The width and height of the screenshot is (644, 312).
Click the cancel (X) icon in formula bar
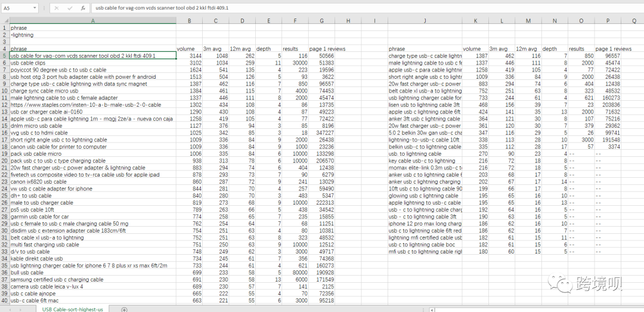click(x=57, y=8)
